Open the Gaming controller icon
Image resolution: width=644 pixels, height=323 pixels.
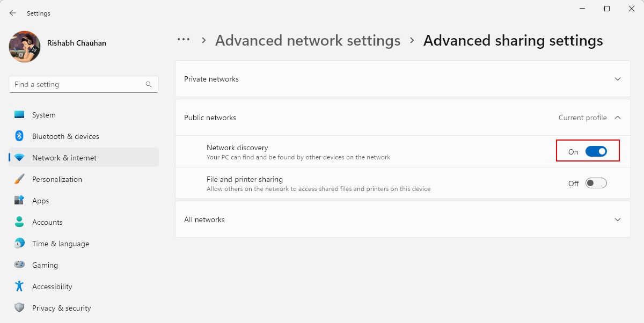[19, 265]
